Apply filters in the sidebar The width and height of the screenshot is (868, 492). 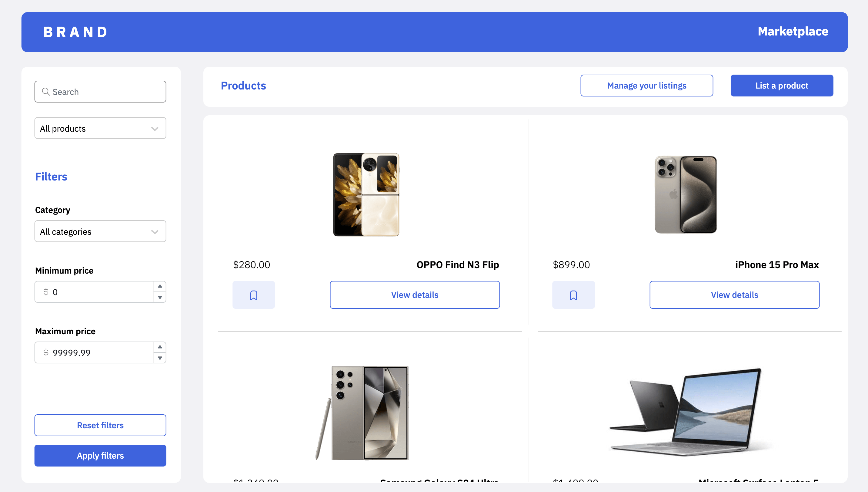tap(100, 456)
